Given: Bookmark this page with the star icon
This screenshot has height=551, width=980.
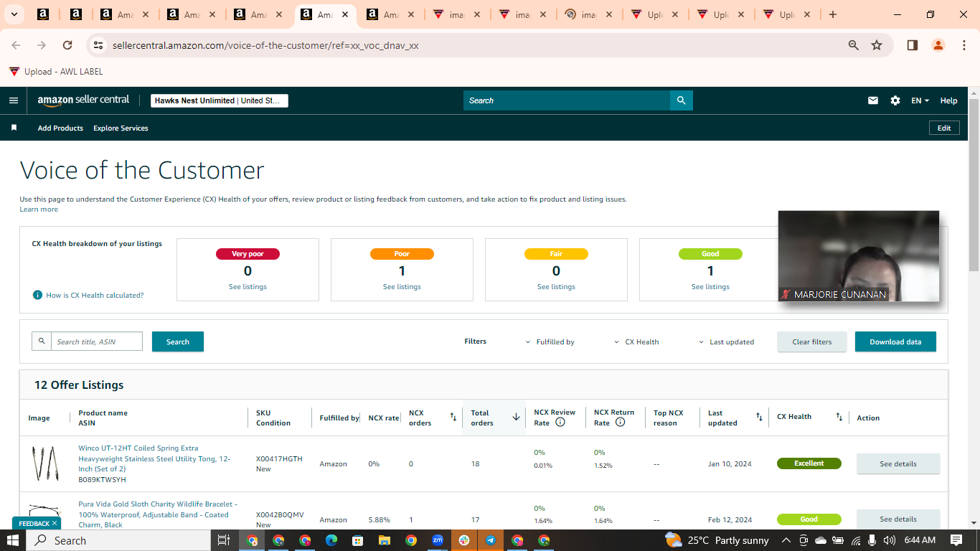Looking at the screenshot, I should [x=877, y=45].
